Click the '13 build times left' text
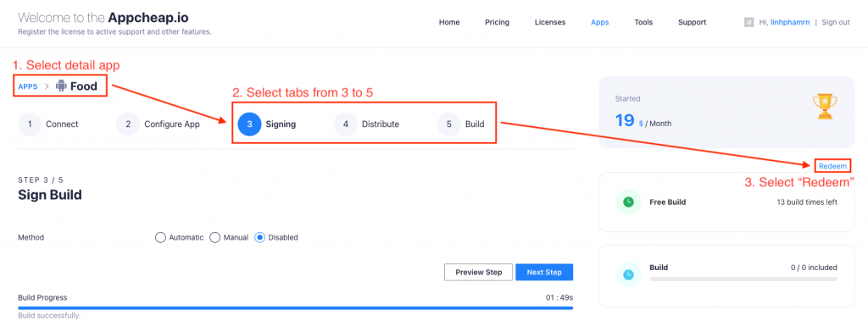Viewport: 868px width, 326px height. coord(807,202)
